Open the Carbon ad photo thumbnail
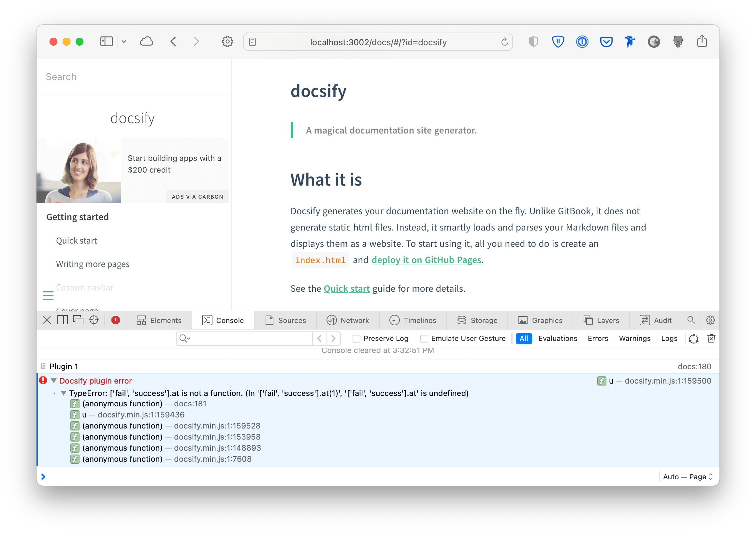 point(79,171)
